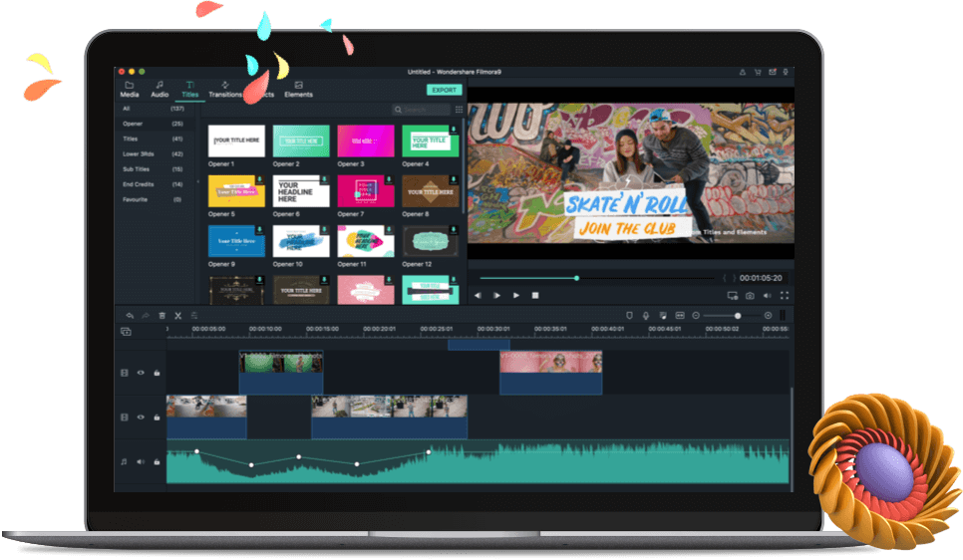The height and width of the screenshot is (560, 963).
Task: Select the Opener 6 title thumbnail
Action: pyautogui.click(x=301, y=191)
